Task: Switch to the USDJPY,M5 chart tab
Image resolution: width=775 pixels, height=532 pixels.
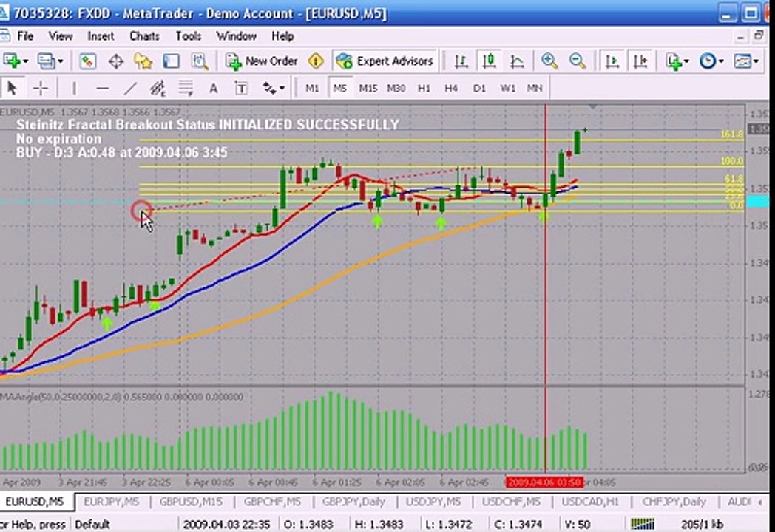Action: pos(433,502)
